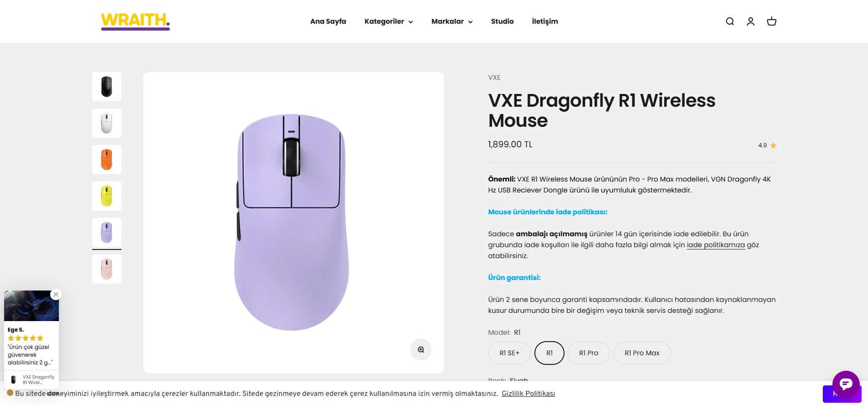This screenshot has height=405, width=868.
Task: Expand the Kategoriler dropdown menu
Action: click(388, 21)
